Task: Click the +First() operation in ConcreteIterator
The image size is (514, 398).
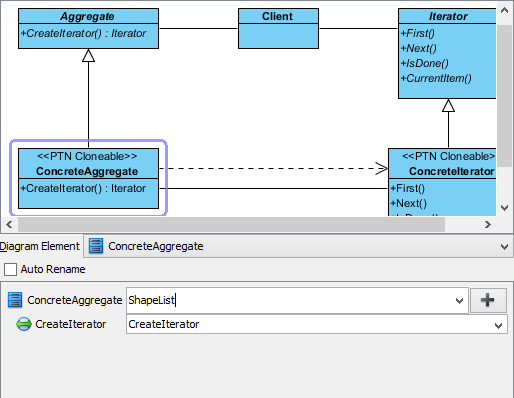Action: coord(407,188)
